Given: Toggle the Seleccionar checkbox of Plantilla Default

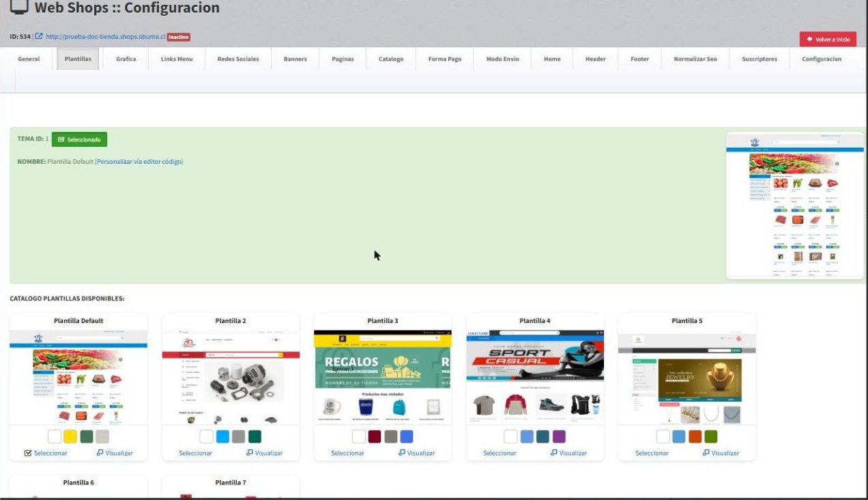Looking at the screenshot, I should tap(28, 453).
